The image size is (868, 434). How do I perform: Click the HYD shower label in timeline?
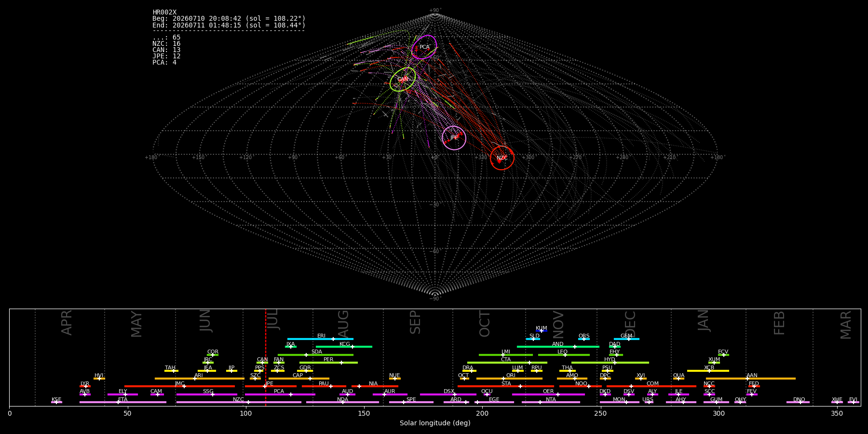pos(610,360)
